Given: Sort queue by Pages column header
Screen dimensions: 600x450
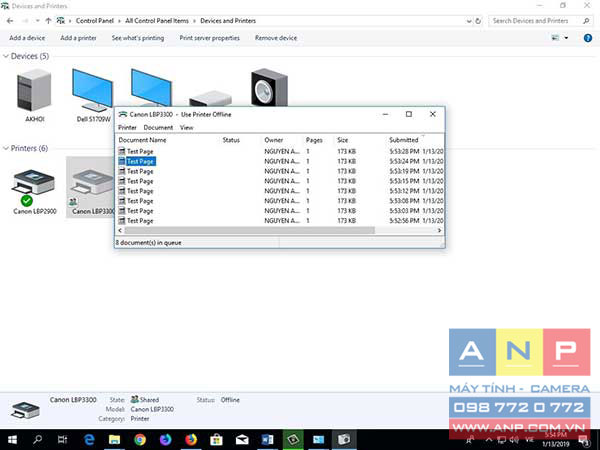Looking at the screenshot, I should tap(314, 140).
